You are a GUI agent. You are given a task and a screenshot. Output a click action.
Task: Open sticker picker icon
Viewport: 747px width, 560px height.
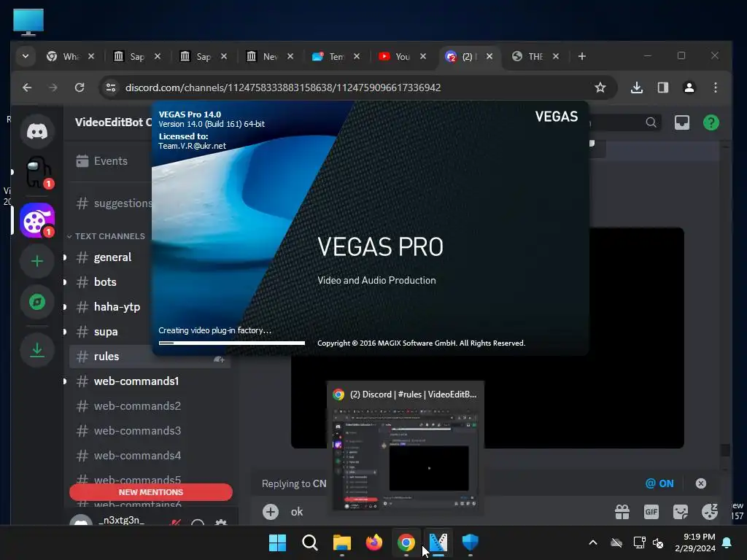681,512
